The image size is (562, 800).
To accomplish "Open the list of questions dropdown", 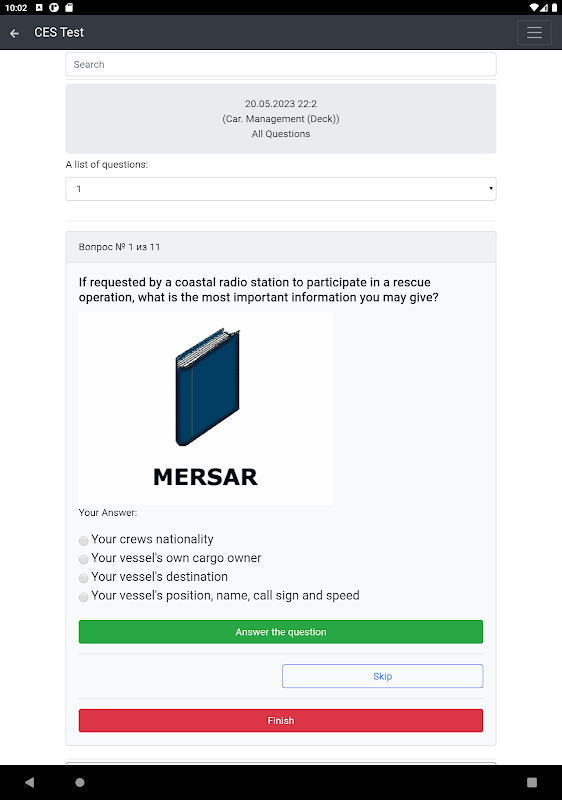I will [280, 189].
